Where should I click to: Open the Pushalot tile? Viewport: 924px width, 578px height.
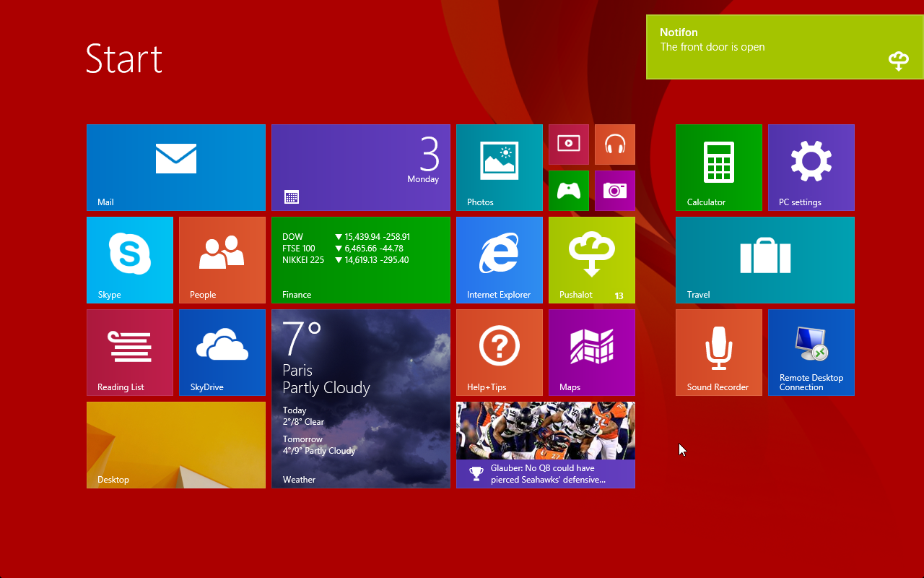[x=591, y=259]
